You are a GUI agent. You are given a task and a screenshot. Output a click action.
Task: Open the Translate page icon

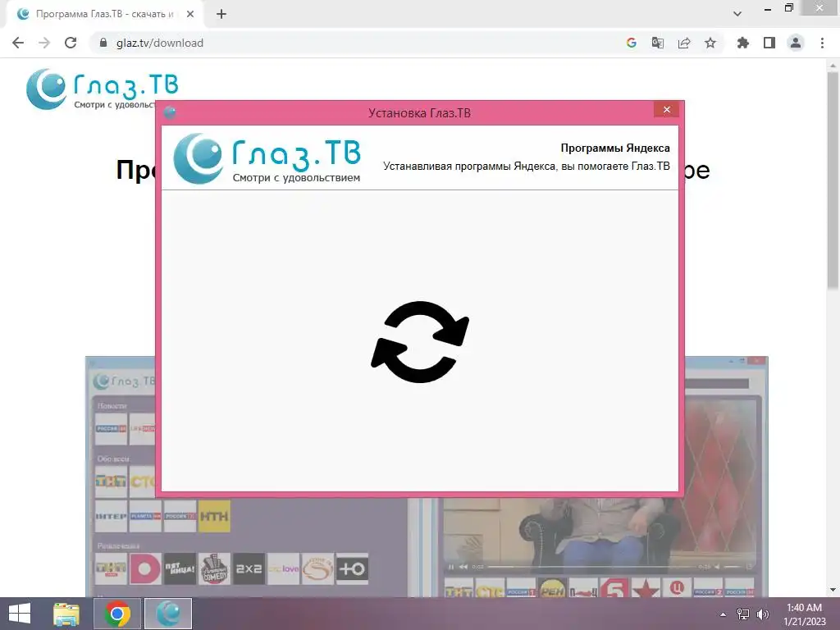click(x=657, y=43)
